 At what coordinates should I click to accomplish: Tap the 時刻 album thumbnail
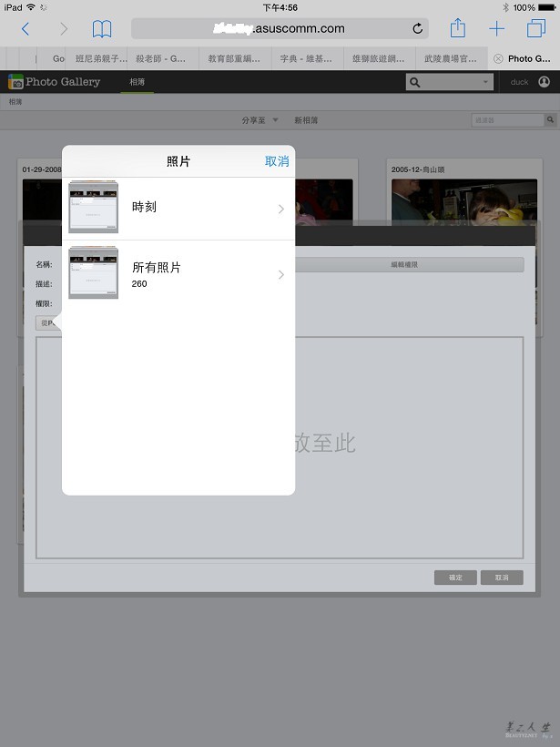[93, 207]
